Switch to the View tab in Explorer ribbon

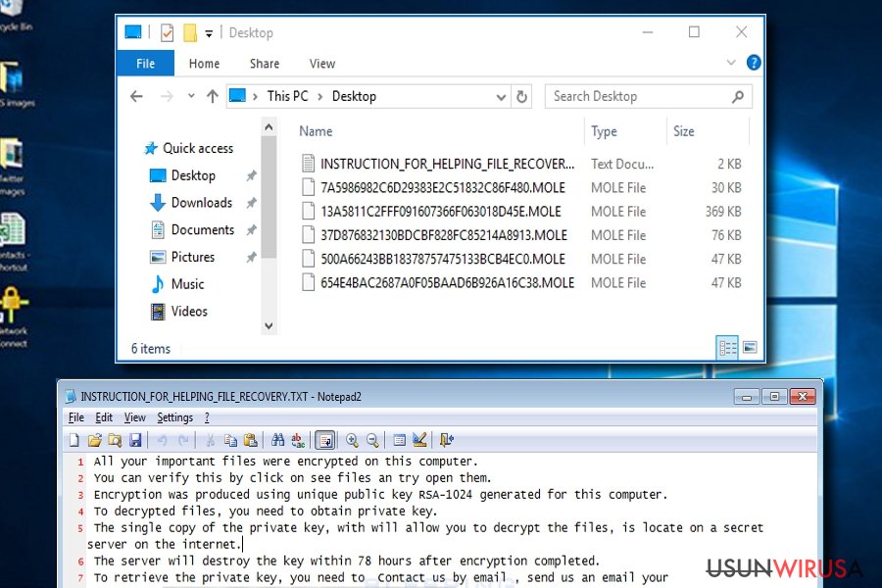pos(322,64)
